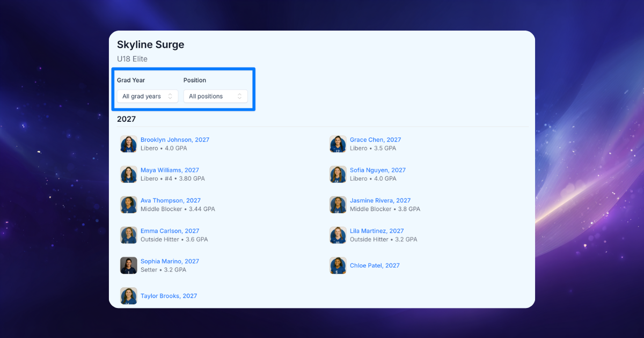Viewport: 644px width, 338px height.
Task: Click Maya Williams' avatar photo
Action: coord(129,174)
